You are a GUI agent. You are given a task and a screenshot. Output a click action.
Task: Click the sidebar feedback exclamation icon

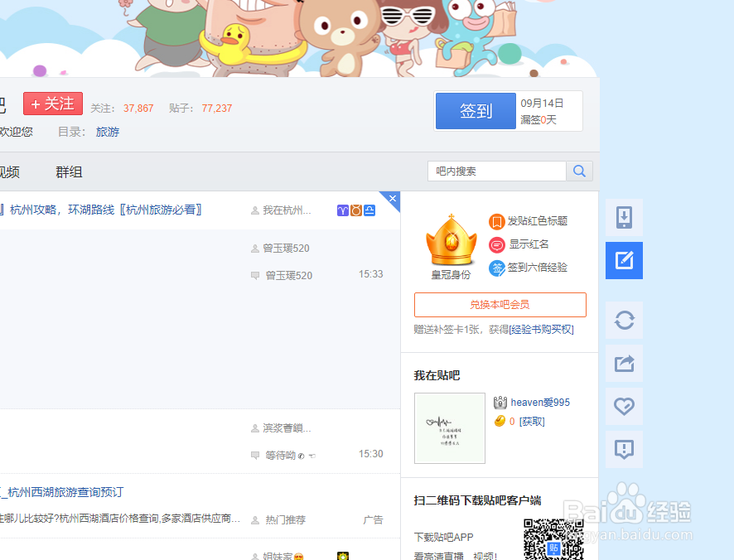pyautogui.click(x=624, y=450)
